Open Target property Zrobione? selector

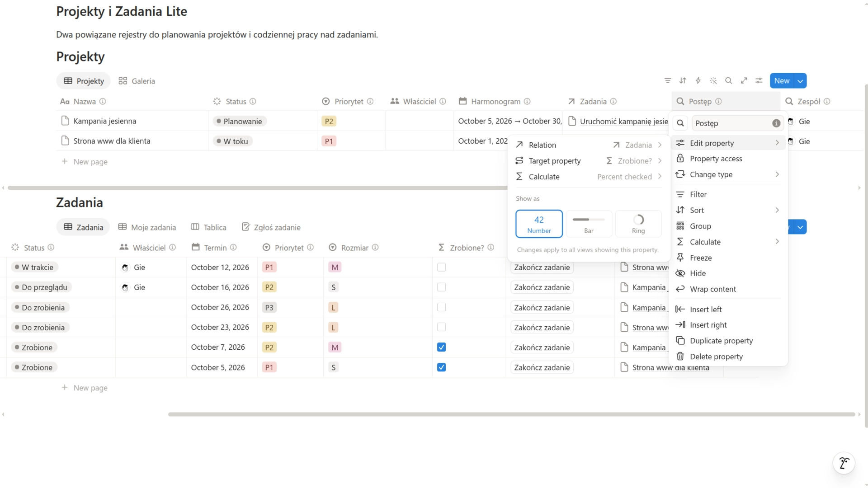(x=589, y=160)
